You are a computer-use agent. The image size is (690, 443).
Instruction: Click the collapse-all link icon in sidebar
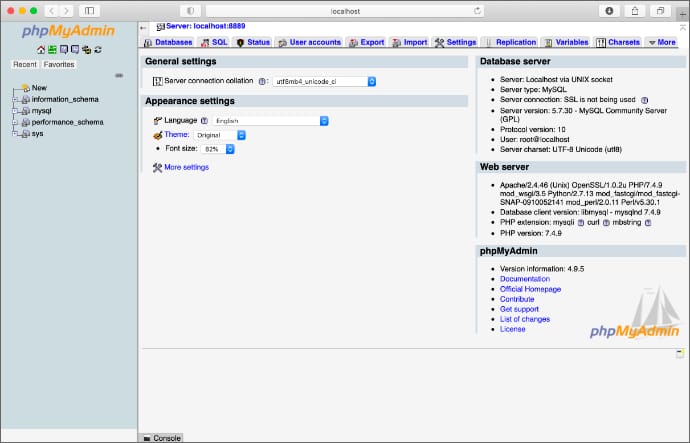tap(119, 76)
